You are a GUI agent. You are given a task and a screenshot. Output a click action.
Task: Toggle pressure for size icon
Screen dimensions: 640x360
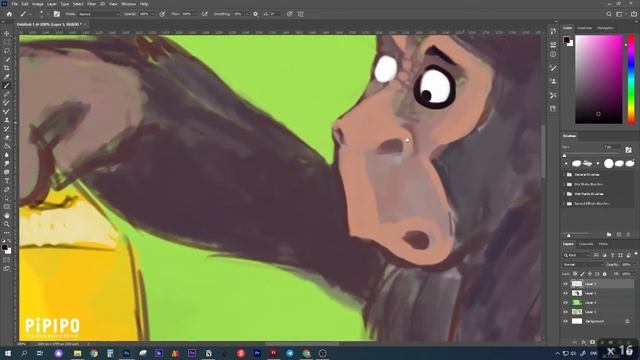coord(289,14)
